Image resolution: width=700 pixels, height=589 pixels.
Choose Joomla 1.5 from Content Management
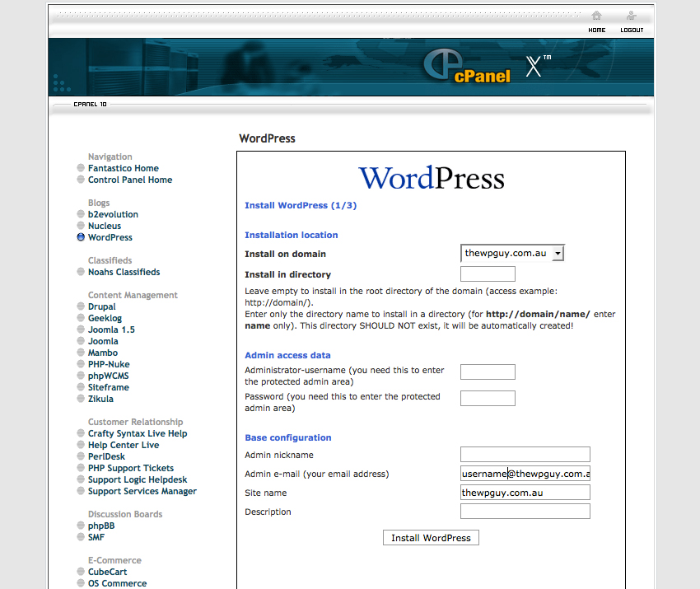coord(111,330)
